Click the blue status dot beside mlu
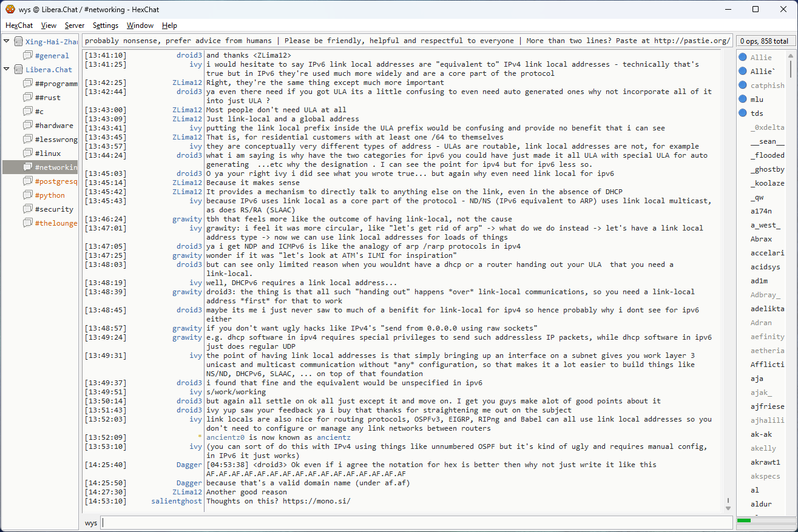798x532 pixels. click(x=743, y=99)
